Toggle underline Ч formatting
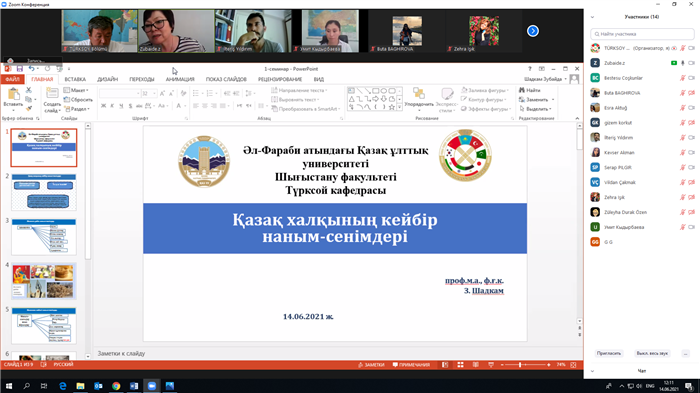This screenshot has width=700, height=393. point(121,106)
